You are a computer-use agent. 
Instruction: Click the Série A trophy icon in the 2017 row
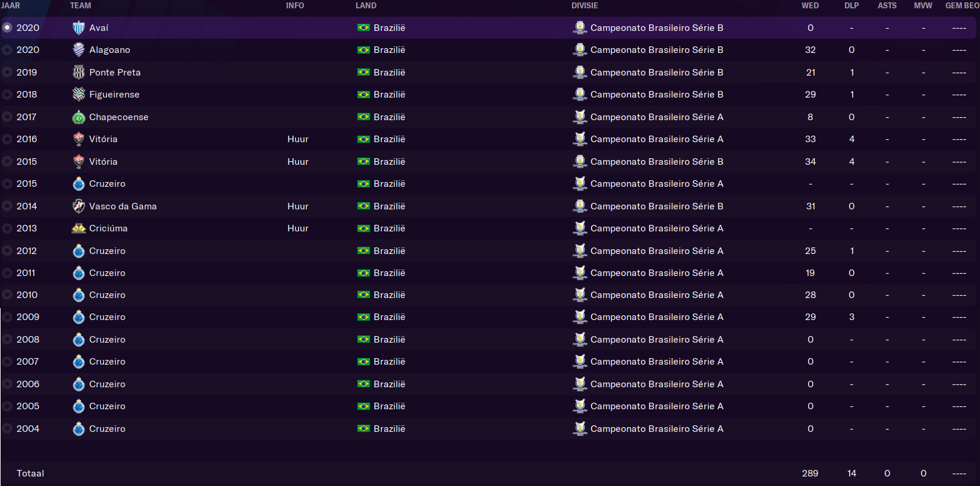pyautogui.click(x=580, y=117)
